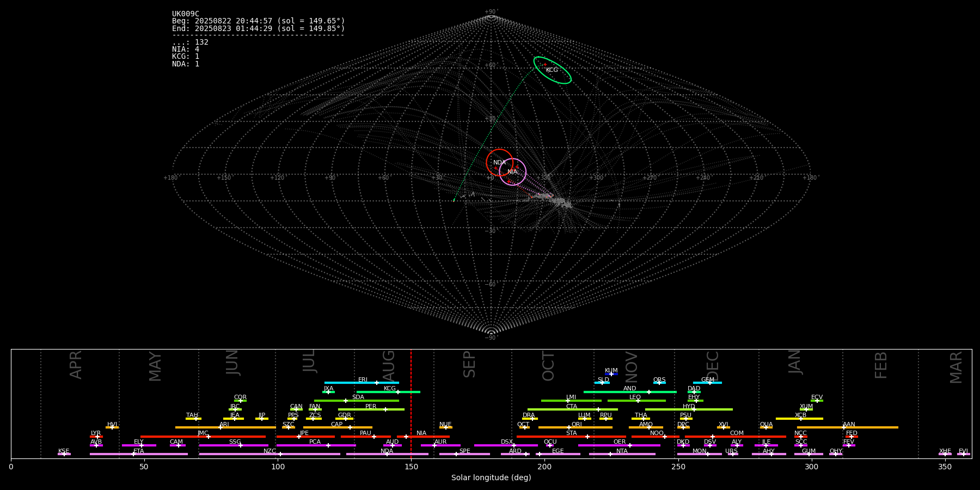The image size is (980, 490).
Task: Click the KSE pink shower bar
Action: coord(64,454)
